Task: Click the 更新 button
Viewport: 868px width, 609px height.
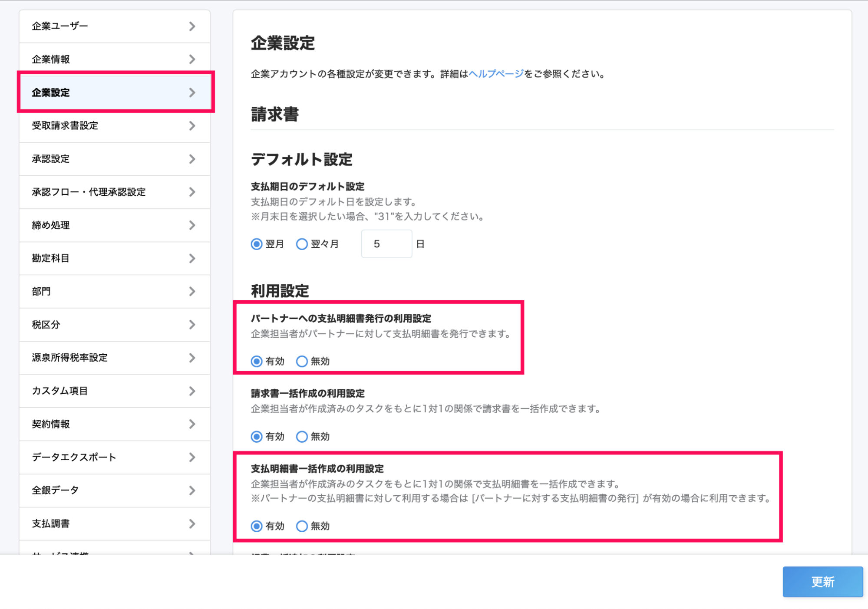Action: point(822,582)
